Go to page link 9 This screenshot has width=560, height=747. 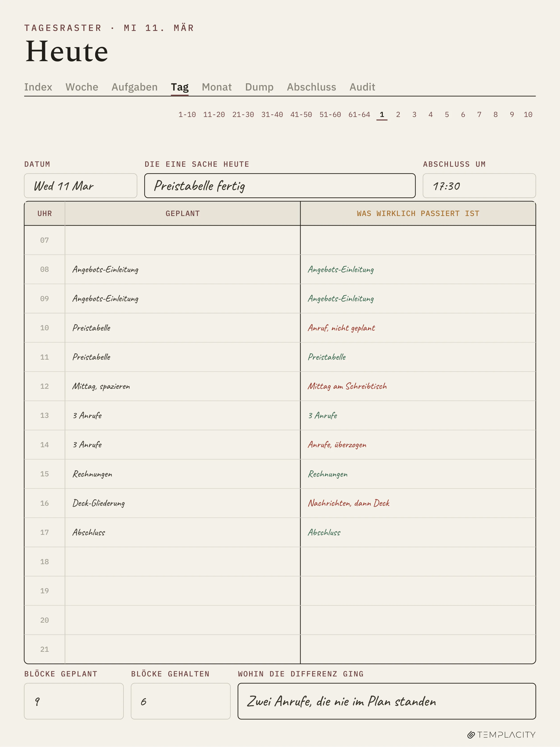pos(512,114)
